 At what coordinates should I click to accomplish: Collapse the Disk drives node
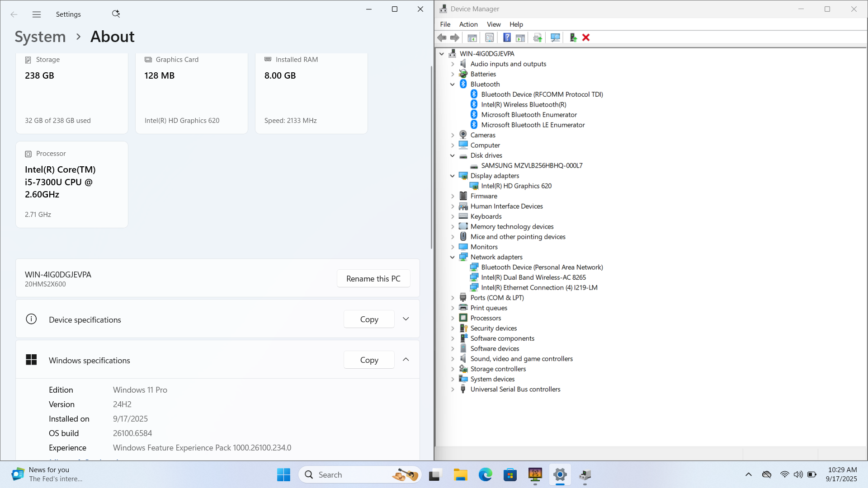click(x=453, y=155)
